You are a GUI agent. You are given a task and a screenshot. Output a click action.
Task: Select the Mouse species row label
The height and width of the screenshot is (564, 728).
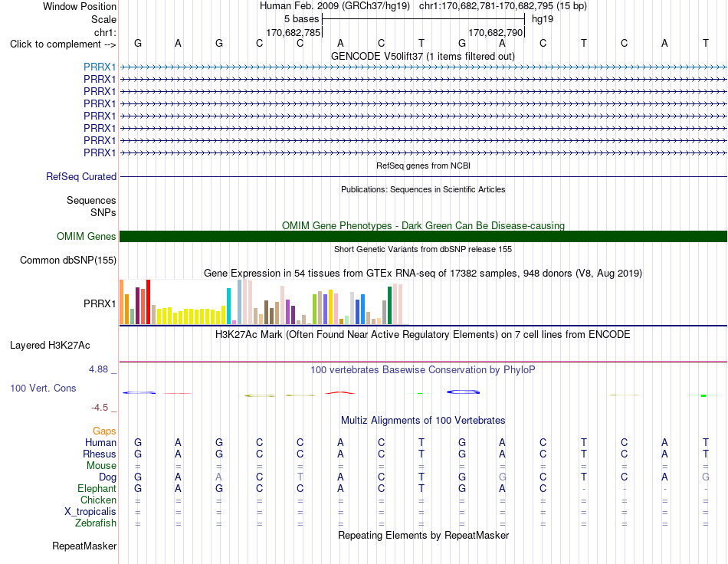(x=101, y=466)
